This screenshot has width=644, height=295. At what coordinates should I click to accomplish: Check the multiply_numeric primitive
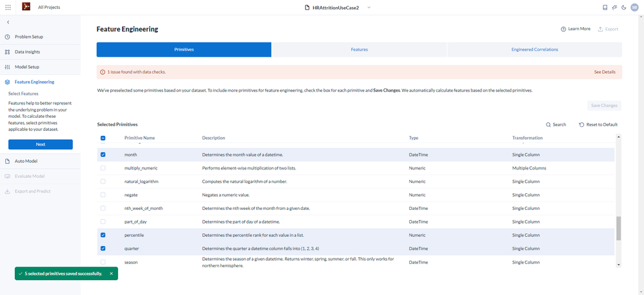click(103, 168)
